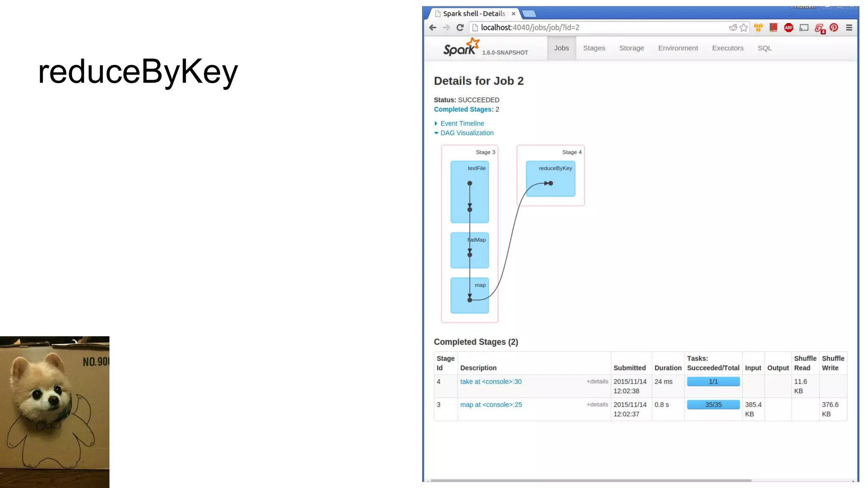Collapse the DAG Visualization section
The height and width of the screenshot is (488, 868).
tap(466, 133)
